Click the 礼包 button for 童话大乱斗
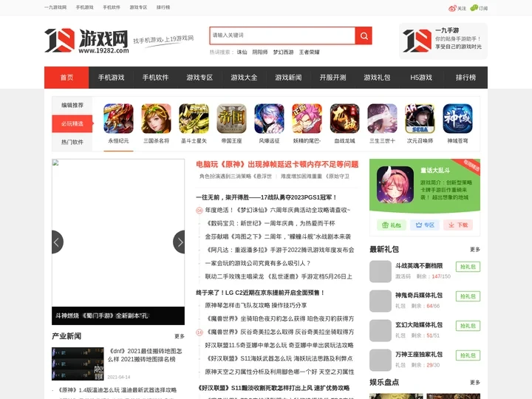 click(392, 225)
